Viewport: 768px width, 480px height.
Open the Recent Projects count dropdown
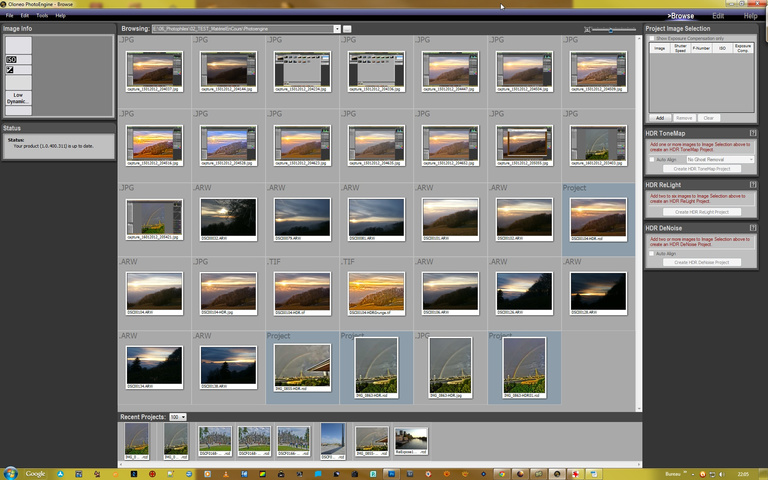click(178, 416)
